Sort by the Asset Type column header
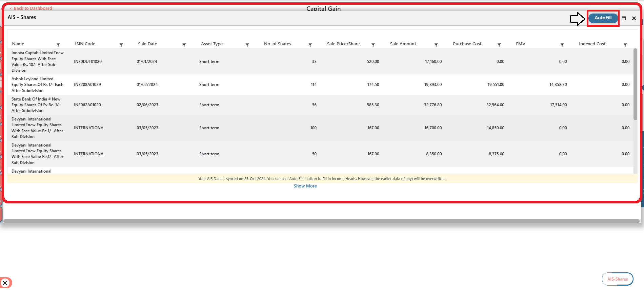Screen dimensions: 644x290 pos(212,44)
